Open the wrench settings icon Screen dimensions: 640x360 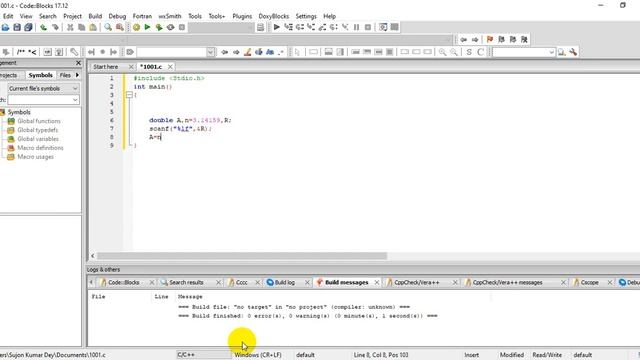point(573,52)
